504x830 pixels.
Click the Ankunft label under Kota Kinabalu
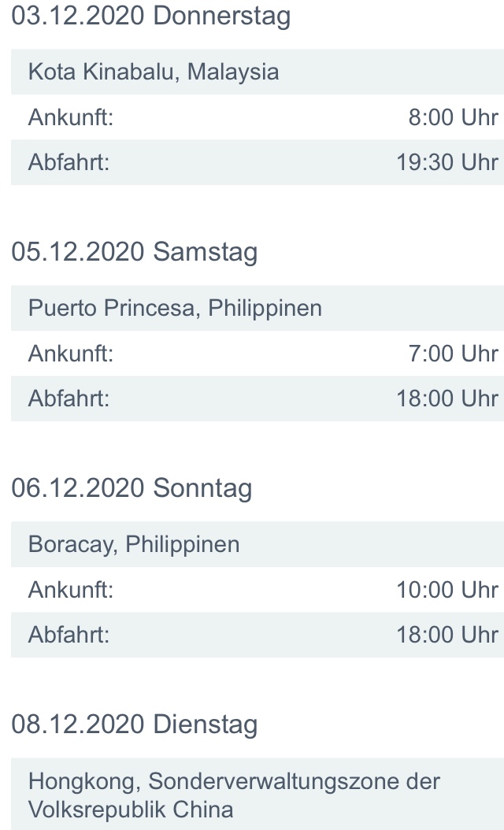(x=71, y=117)
